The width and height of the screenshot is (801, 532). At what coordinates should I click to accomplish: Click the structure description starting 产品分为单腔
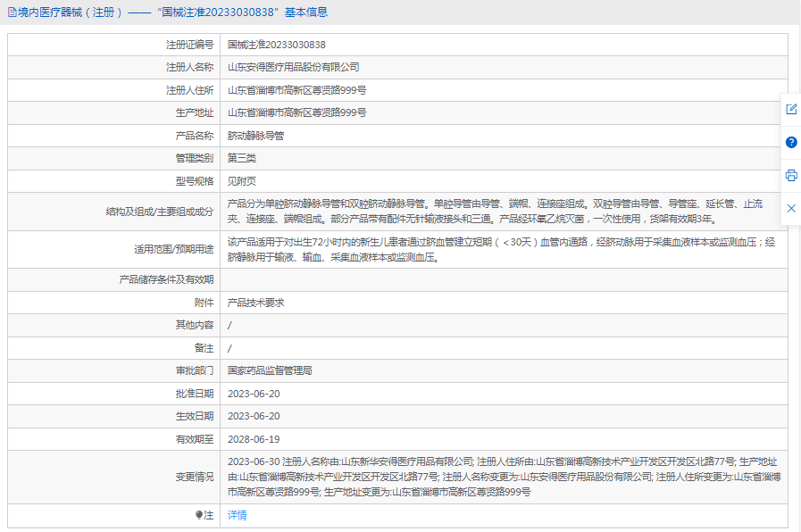(495, 212)
